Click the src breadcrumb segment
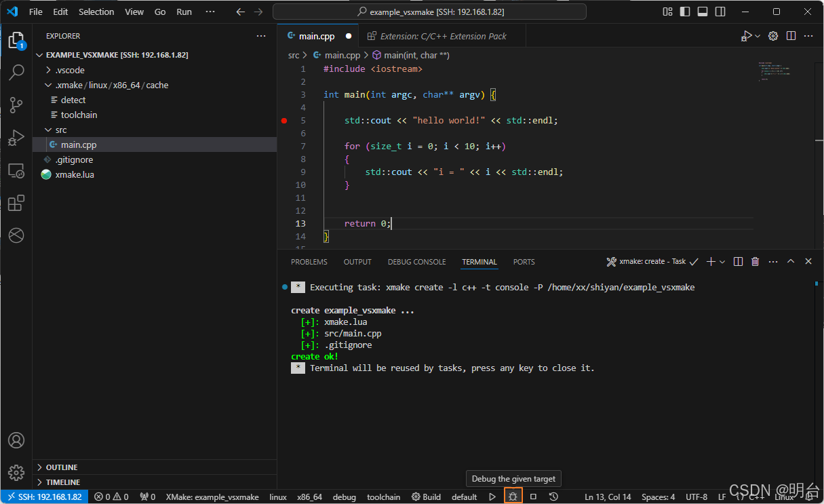This screenshot has height=504, width=824. pyautogui.click(x=294, y=56)
